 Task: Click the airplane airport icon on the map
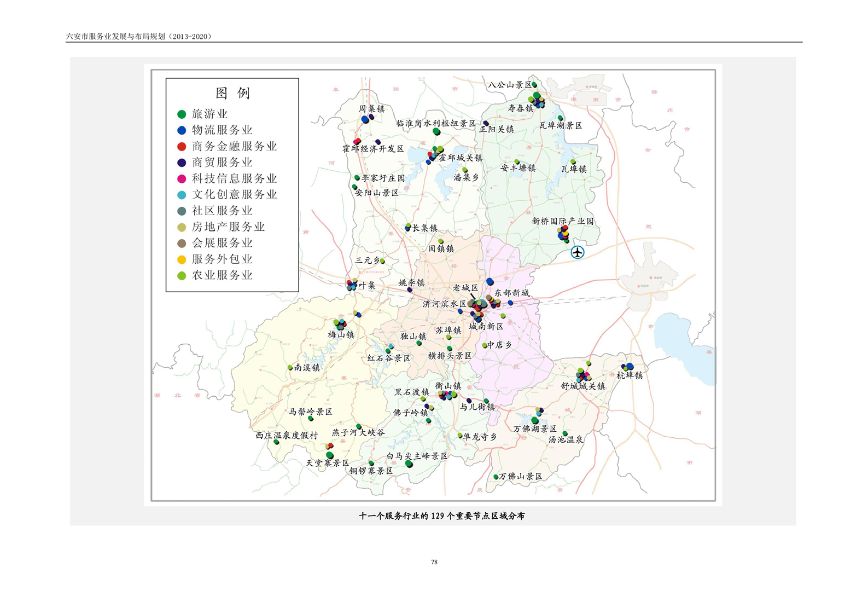pos(577,252)
